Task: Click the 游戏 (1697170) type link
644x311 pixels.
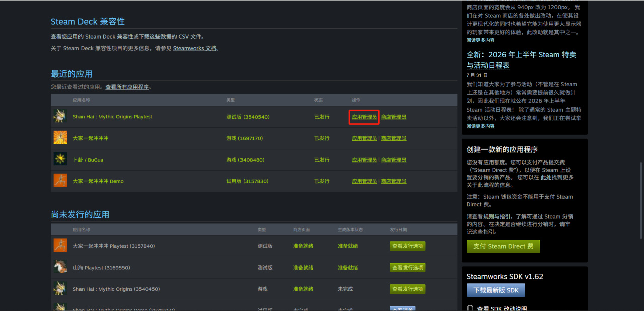Action: coord(245,138)
